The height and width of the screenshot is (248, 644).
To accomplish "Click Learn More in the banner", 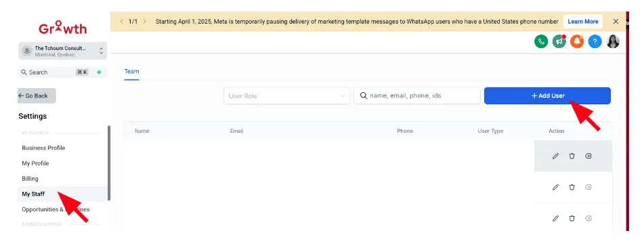I will click(x=583, y=22).
